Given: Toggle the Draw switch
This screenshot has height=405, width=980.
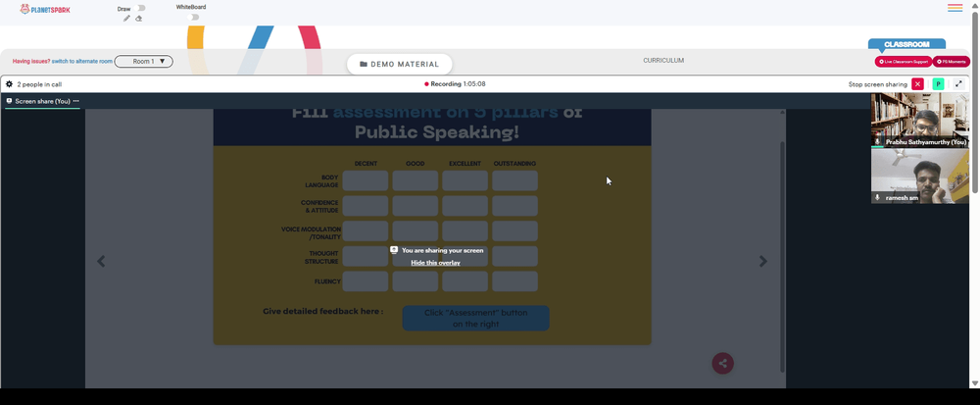Looking at the screenshot, I should 140,8.
